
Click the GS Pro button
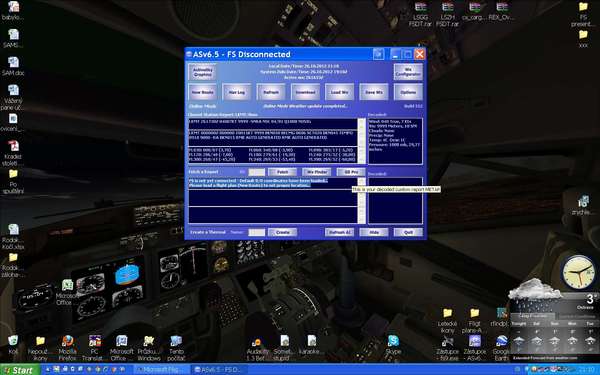(x=351, y=172)
